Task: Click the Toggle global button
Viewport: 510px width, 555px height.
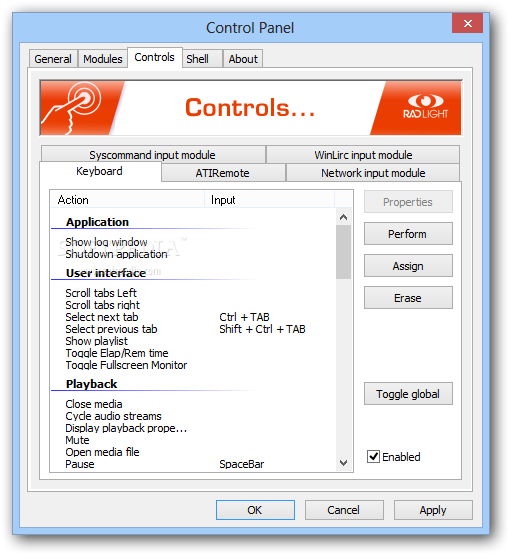Action: [x=408, y=394]
